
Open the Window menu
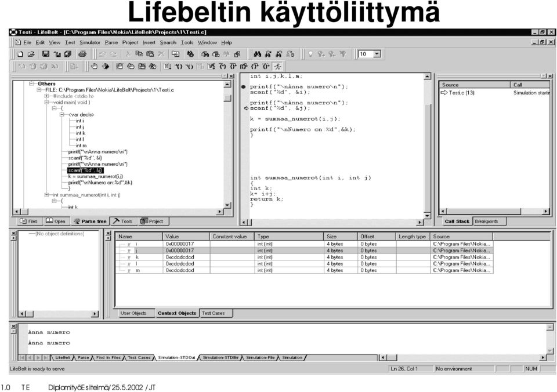pos(207,42)
